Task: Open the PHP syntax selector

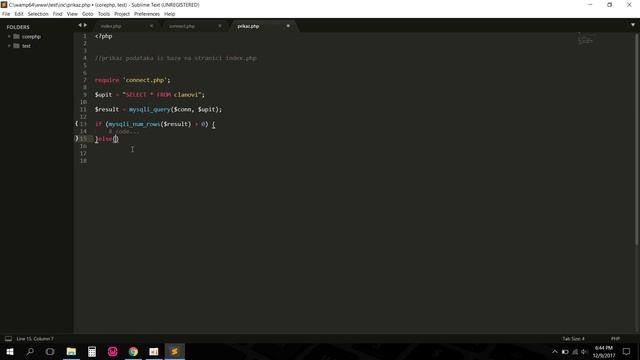Action: coord(615,339)
